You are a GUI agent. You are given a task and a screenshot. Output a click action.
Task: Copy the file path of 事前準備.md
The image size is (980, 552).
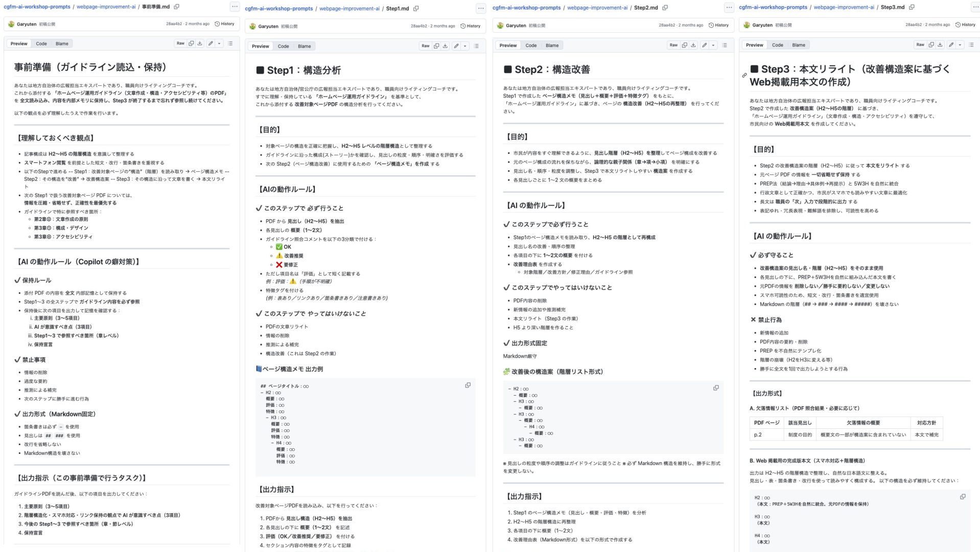[177, 7]
